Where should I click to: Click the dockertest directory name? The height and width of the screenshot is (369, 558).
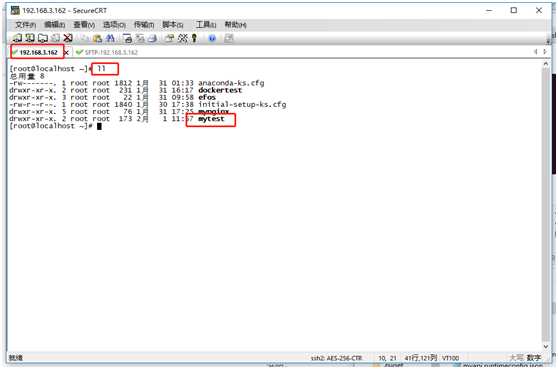[x=220, y=90]
